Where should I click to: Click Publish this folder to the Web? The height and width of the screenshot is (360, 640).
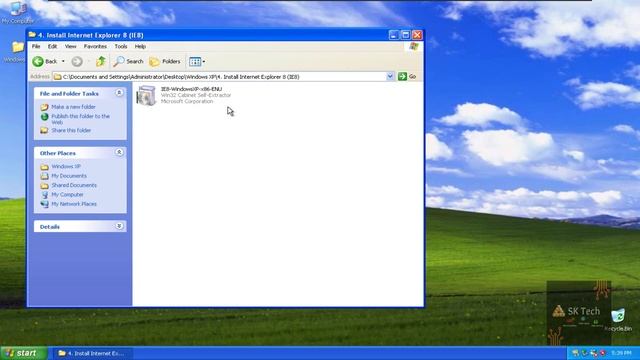(80, 119)
